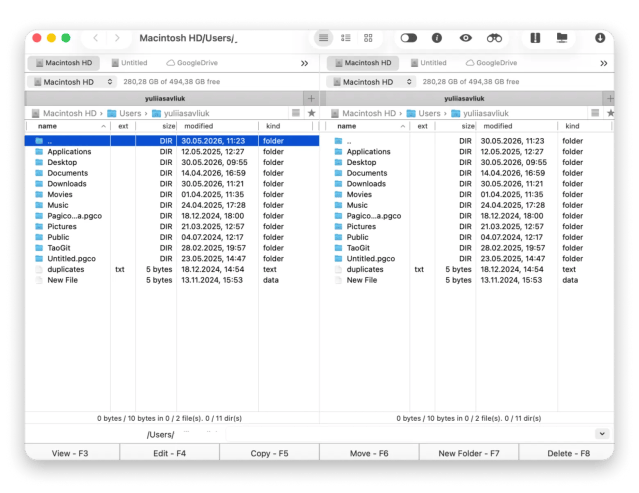Select GoogleDrive tab in right pane
The height and width of the screenshot is (493, 639).
[491, 63]
